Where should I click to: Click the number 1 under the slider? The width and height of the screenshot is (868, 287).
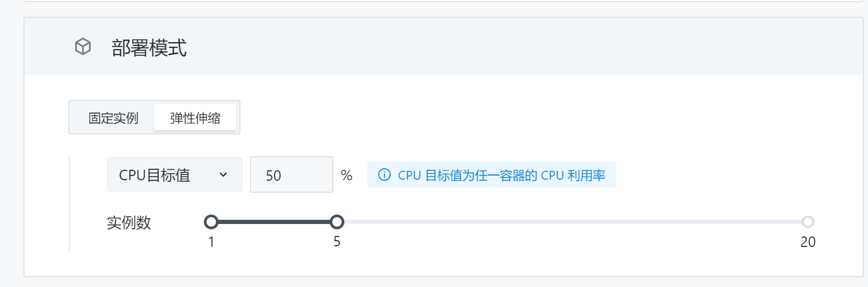(211, 242)
